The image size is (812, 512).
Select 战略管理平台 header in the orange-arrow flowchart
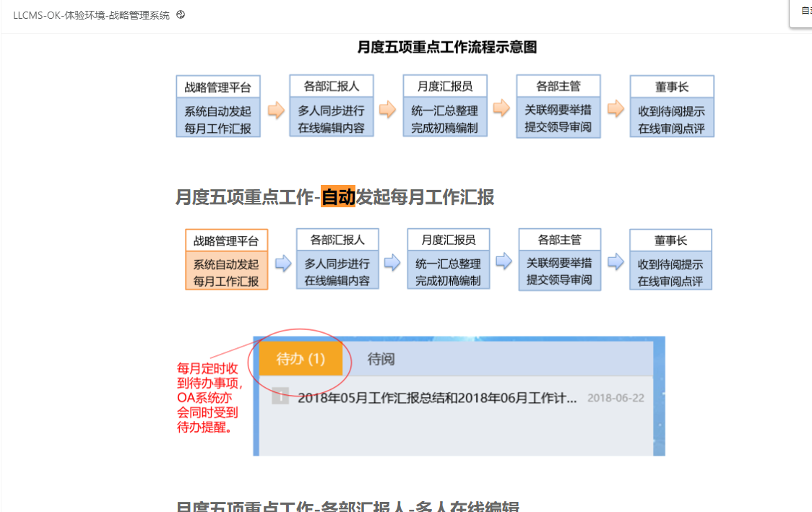pos(218,87)
